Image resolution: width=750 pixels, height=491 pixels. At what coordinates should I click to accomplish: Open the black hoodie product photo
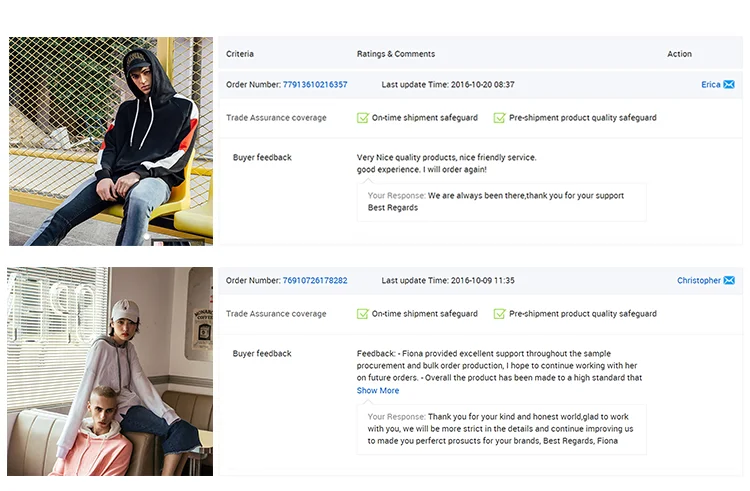(x=110, y=141)
